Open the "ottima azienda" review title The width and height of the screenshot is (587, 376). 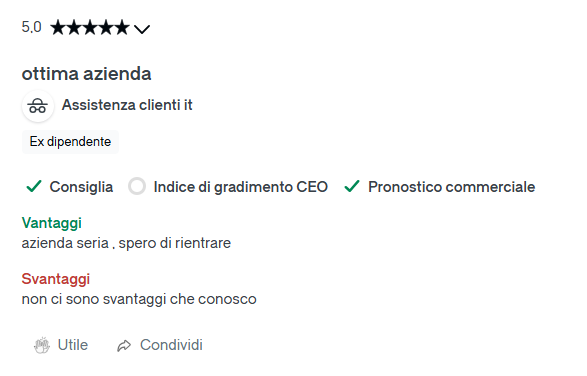pos(86,73)
